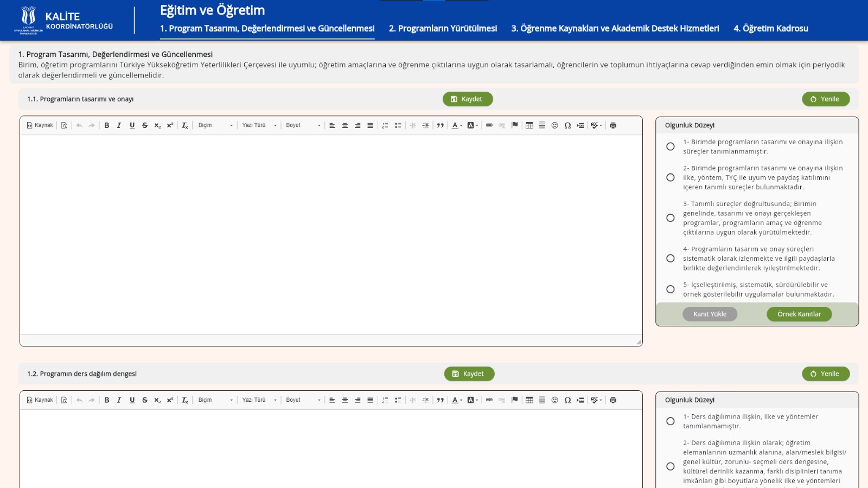This screenshot has width=868, height=488.
Task: Click Kaydet button for section 1.1
Action: 468,99
